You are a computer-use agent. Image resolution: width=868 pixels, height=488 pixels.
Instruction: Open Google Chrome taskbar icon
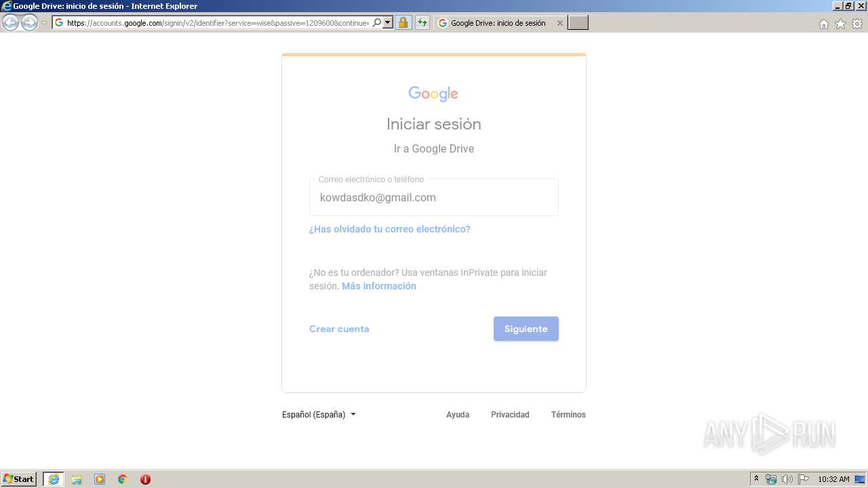tap(123, 479)
